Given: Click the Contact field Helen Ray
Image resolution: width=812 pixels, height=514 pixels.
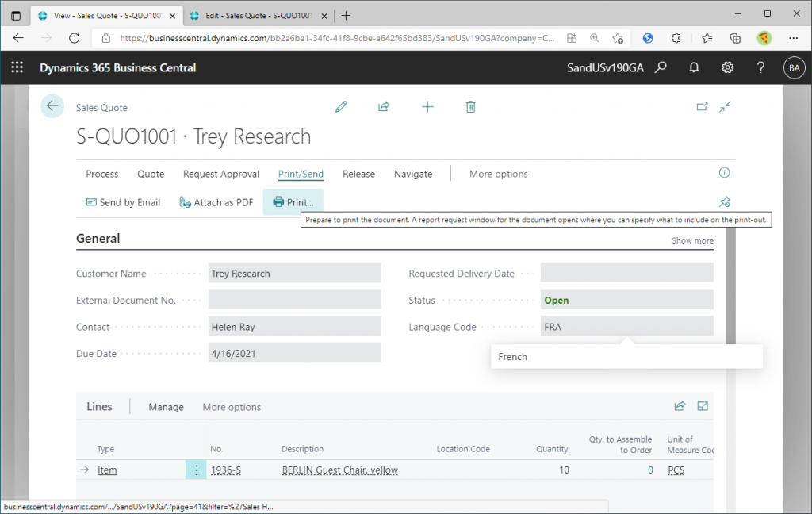Looking at the screenshot, I should coord(295,327).
